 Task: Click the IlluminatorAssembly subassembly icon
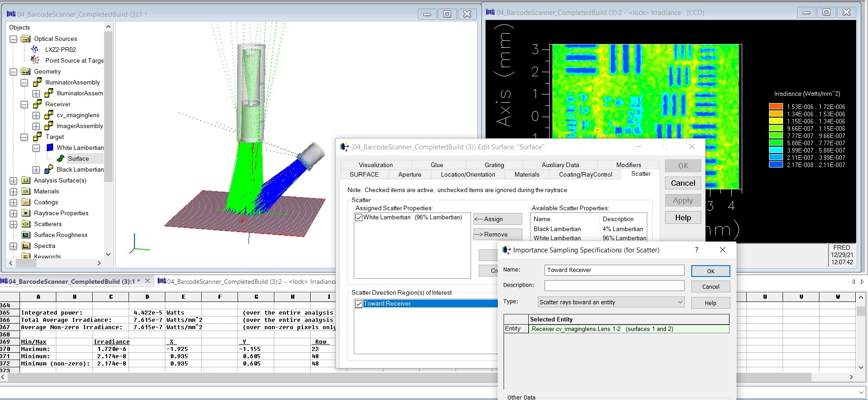click(38, 82)
